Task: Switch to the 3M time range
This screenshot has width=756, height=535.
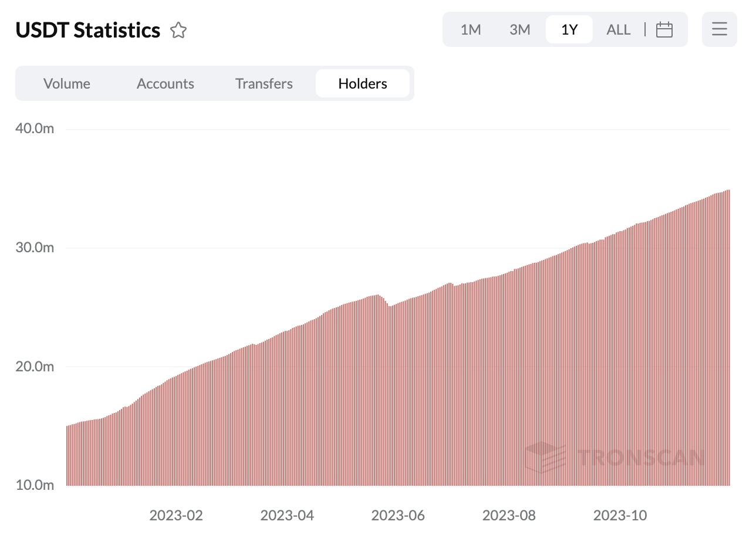Action: coord(519,29)
